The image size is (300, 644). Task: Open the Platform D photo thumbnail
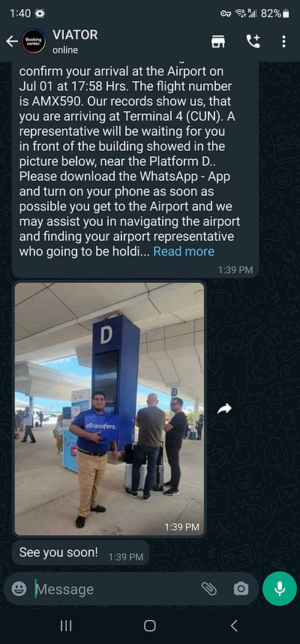pos(109,408)
